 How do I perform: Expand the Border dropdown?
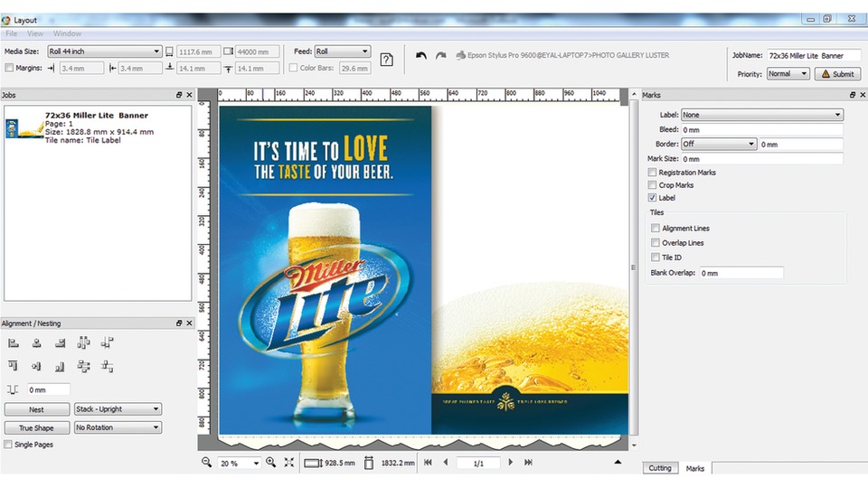(x=719, y=144)
